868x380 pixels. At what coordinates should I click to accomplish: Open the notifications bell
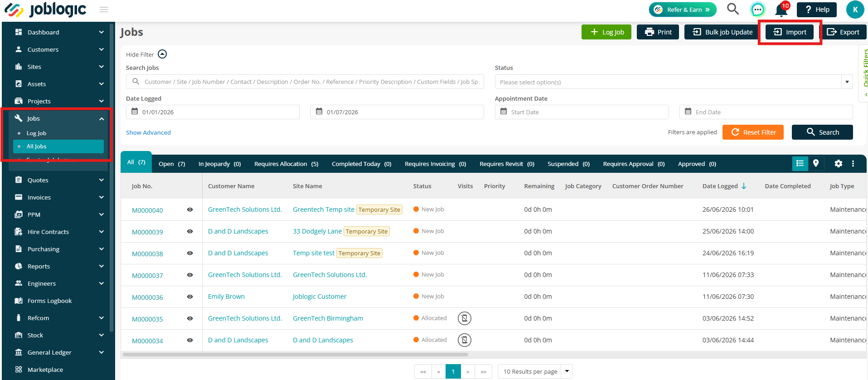(x=781, y=10)
